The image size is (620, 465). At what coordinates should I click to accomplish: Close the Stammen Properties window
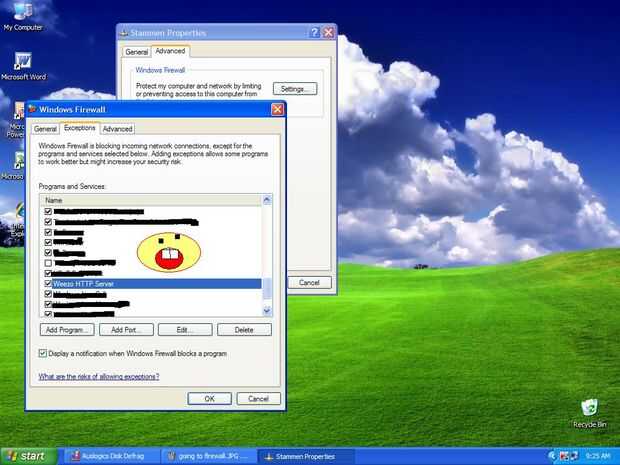[x=329, y=32]
